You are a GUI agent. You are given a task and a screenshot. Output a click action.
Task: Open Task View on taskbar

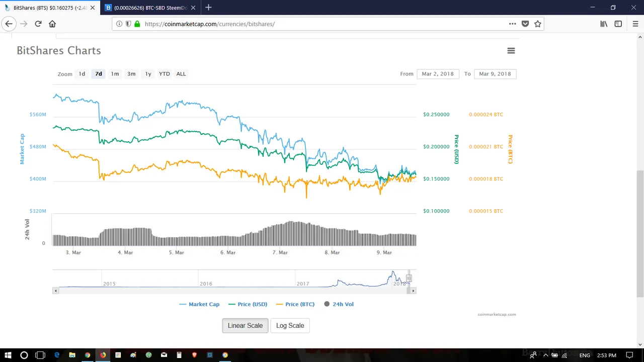40,355
